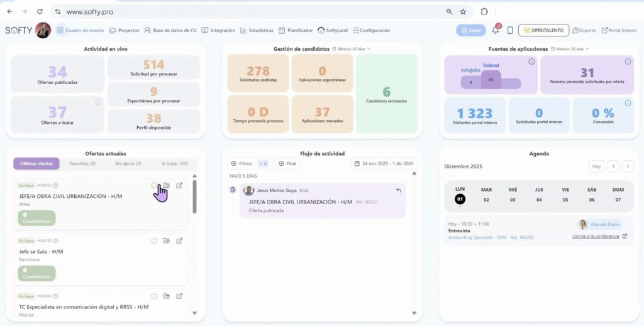644x326 pixels.
Task: Click the Hoy button in Agenda
Action: pos(597,166)
